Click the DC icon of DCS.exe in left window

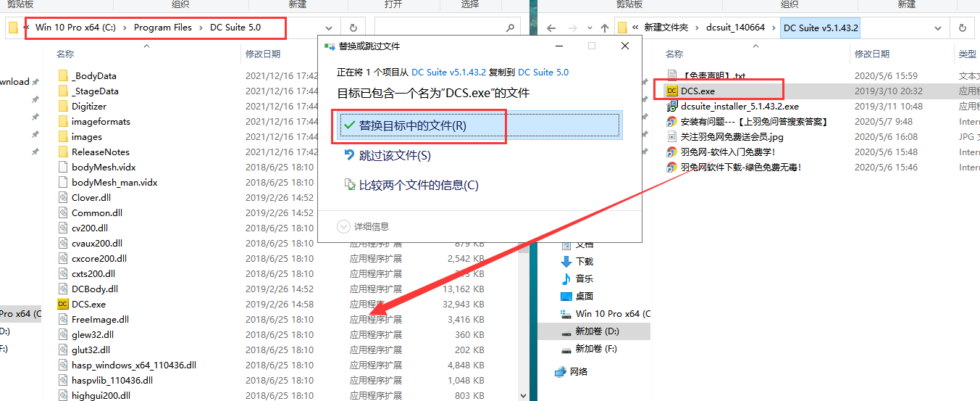click(63, 304)
